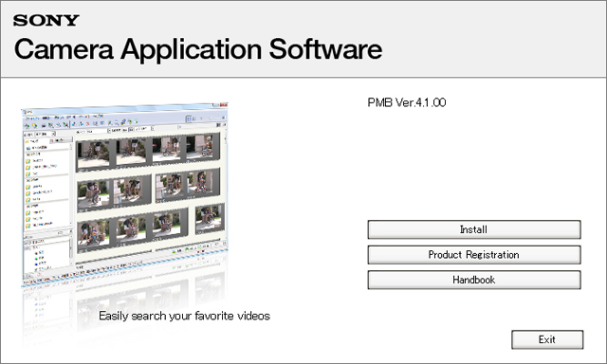Open the Handbook
The image size is (607, 364).
[474, 280]
